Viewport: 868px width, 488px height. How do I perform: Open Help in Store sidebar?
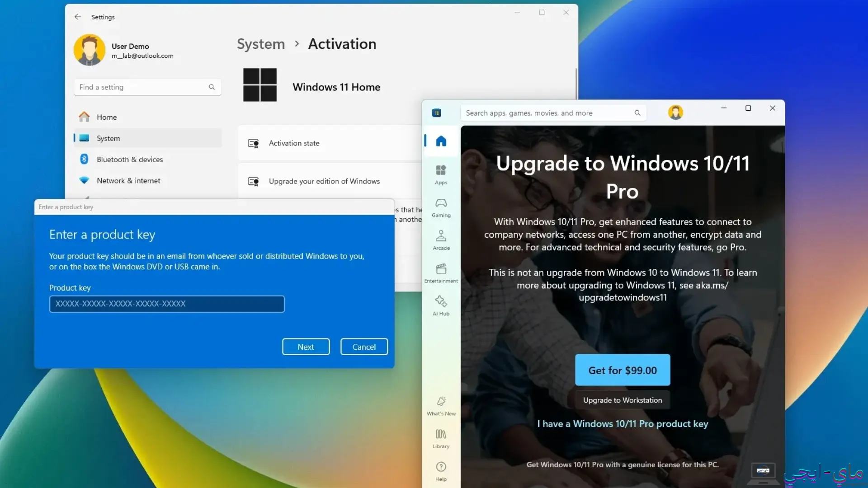[x=441, y=472]
